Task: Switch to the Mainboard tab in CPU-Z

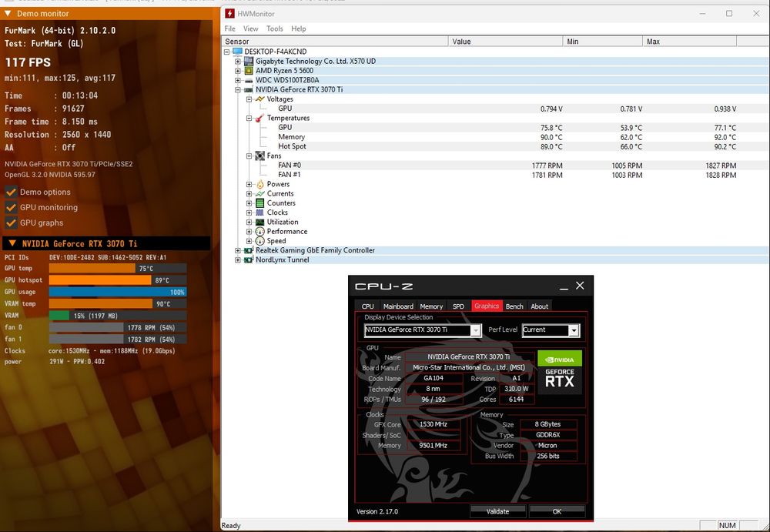Action: point(398,306)
